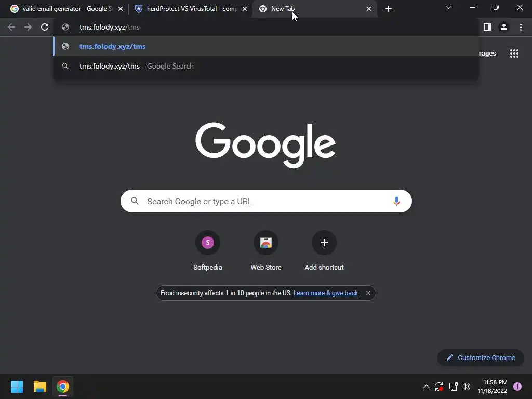Viewport: 532px width, 399px height.
Task: Open the tab search dropdown chevron
Action: 448,7
